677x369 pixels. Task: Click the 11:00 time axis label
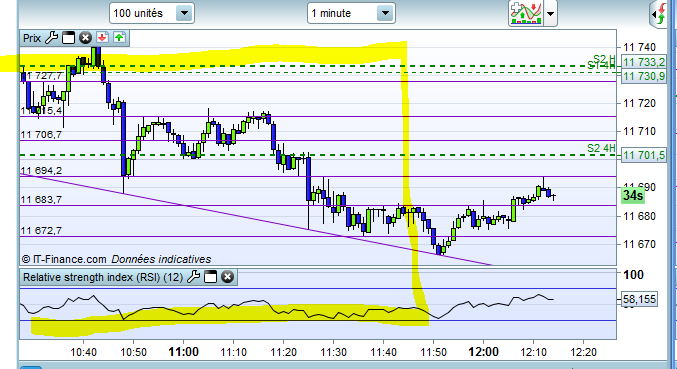coord(183,352)
